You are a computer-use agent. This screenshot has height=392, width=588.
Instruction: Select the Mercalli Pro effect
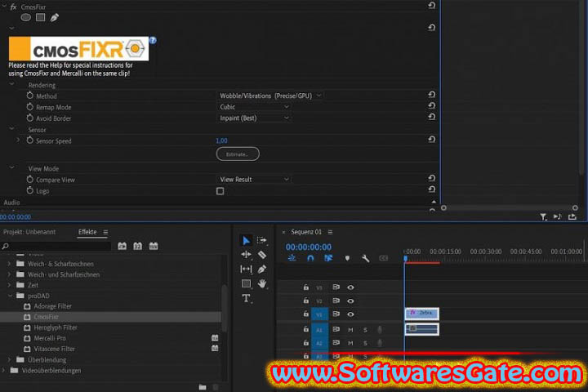pos(50,338)
